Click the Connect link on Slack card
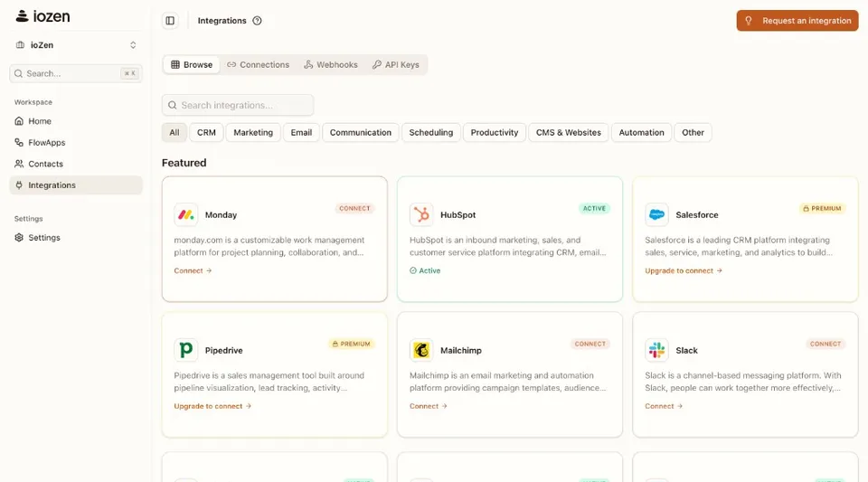Screen dimensions: 868x482 (x=663, y=406)
